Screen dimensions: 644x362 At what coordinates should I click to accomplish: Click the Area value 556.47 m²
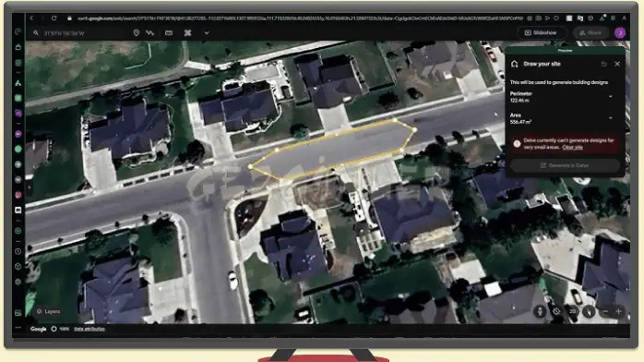(520, 122)
